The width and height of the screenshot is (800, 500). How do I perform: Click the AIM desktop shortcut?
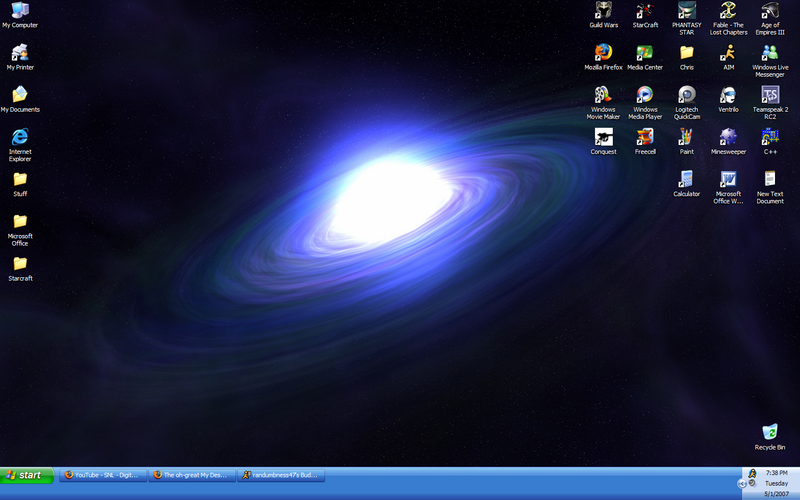pyautogui.click(x=729, y=57)
